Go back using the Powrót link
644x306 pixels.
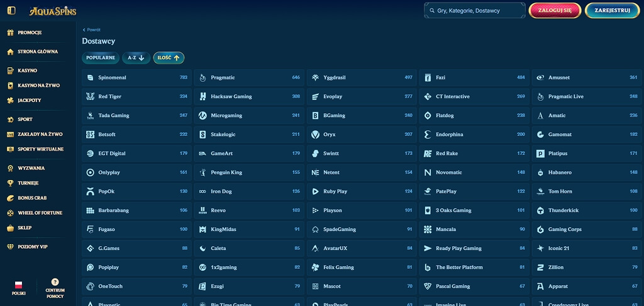point(92,30)
